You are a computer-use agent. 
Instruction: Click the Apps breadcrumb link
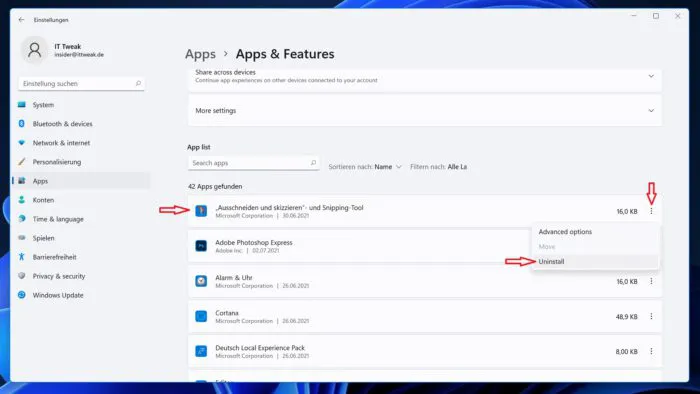click(200, 54)
